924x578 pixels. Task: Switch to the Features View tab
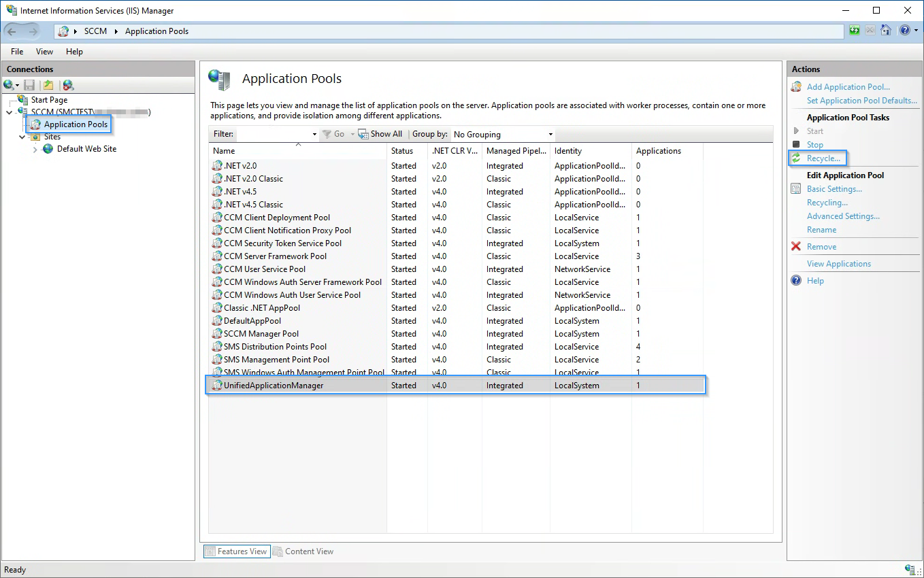[x=237, y=551]
